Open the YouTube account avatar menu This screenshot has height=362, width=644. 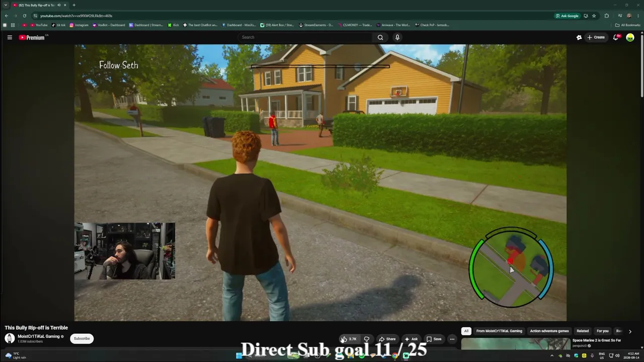click(x=630, y=37)
